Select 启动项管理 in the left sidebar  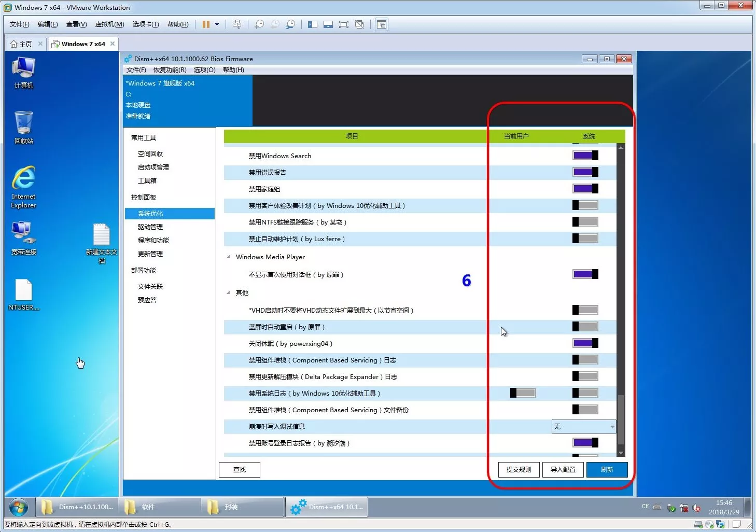tap(153, 167)
